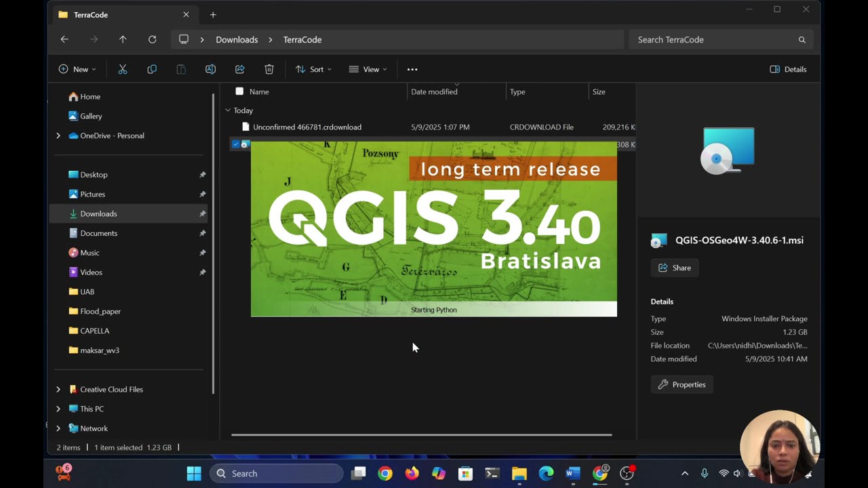
Task: Open Microsoft Word from taskbar
Action: pyautogui.click(x=573, y=473)
